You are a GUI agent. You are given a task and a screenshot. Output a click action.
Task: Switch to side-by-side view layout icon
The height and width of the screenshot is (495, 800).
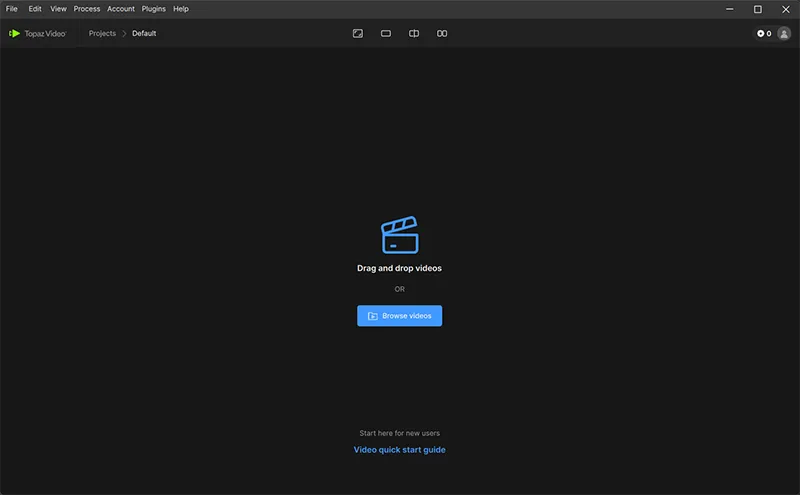pyautogui.click(x=442, y=34)
